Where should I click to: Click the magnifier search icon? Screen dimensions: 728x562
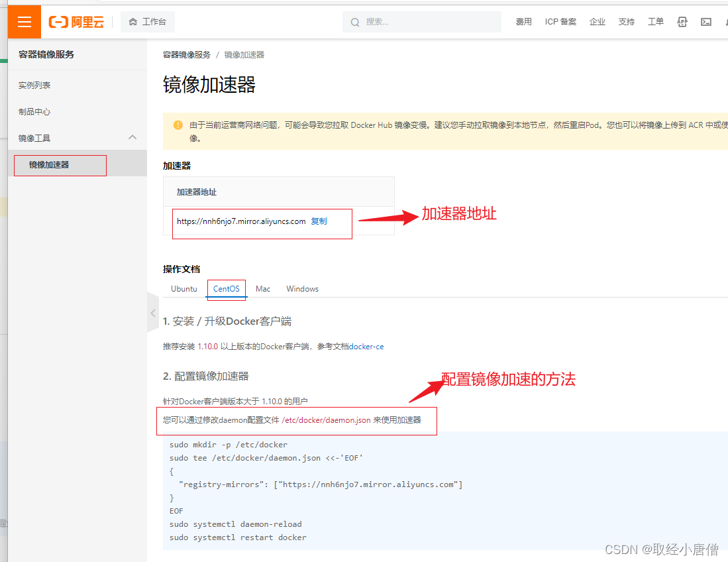[354, 23]
